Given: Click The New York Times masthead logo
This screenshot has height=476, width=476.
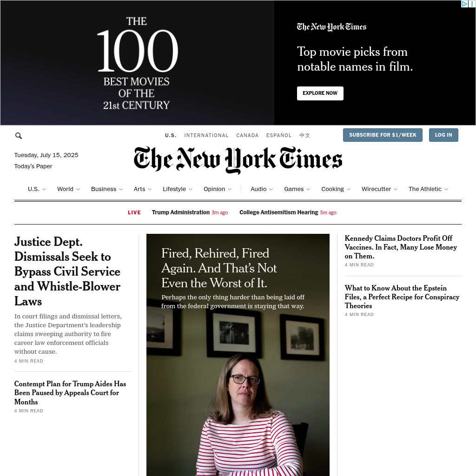Looking at the screenshot, I should [x=238, y=160].
